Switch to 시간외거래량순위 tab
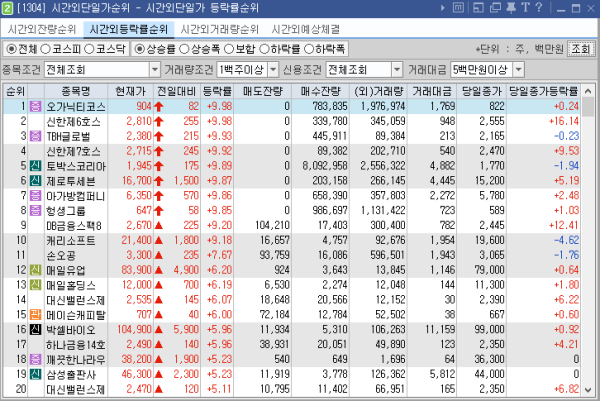Image resolution: width=600 pixels, height=401 pixels. pyautogui.click(x=220, y=29)
